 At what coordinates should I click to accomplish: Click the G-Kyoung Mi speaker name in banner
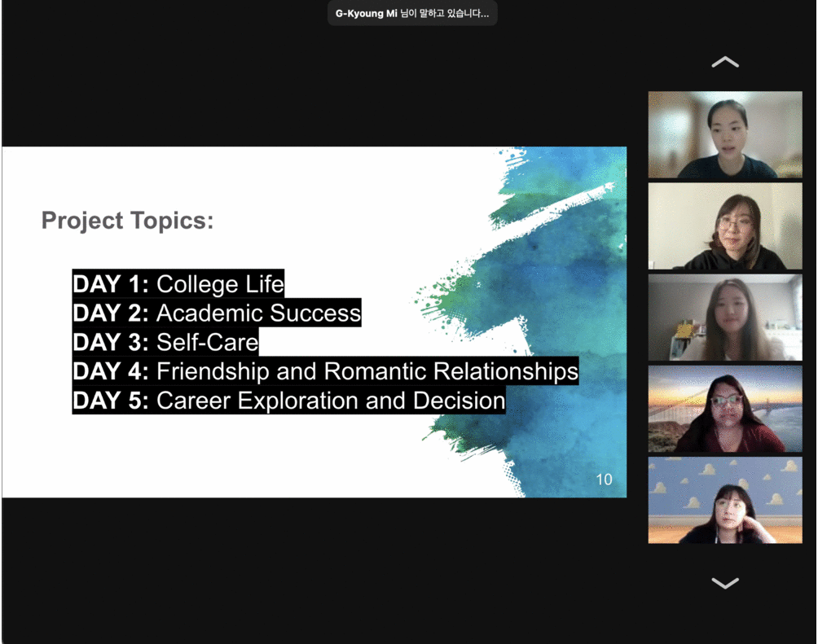coord(360,13)
